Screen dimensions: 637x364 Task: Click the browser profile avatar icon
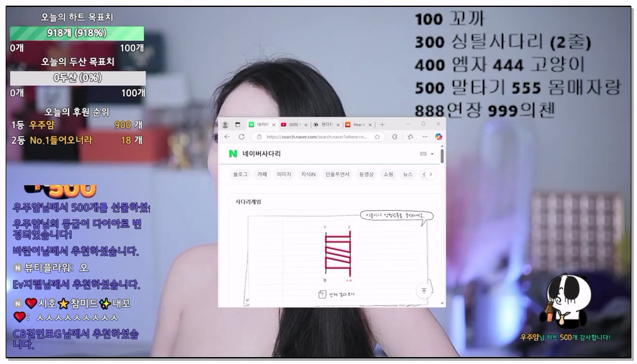point(225,124)
